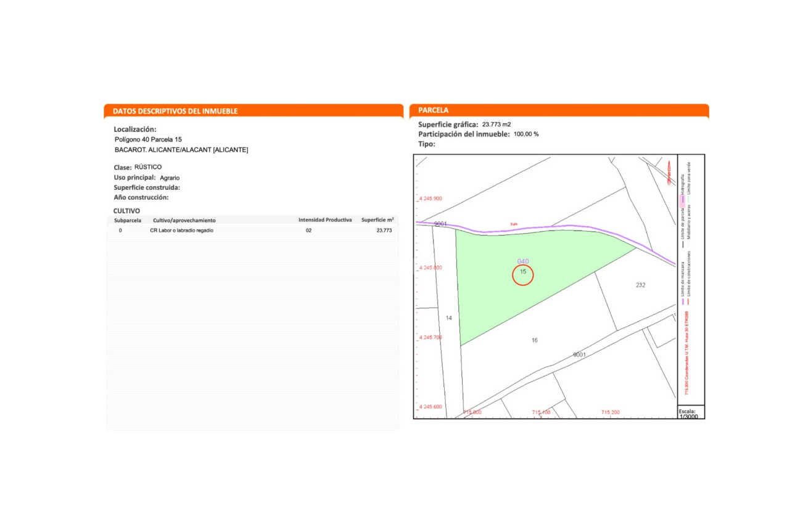
Task: Click the Subparcela column header
Action: click(x=128, y=220)
